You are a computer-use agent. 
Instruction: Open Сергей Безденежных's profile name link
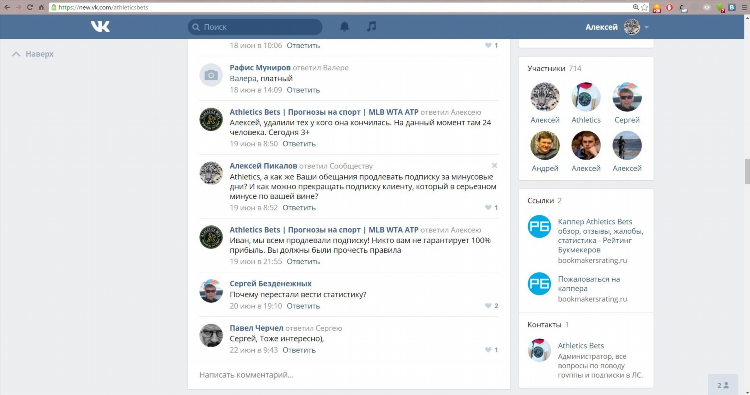[270, 284]
